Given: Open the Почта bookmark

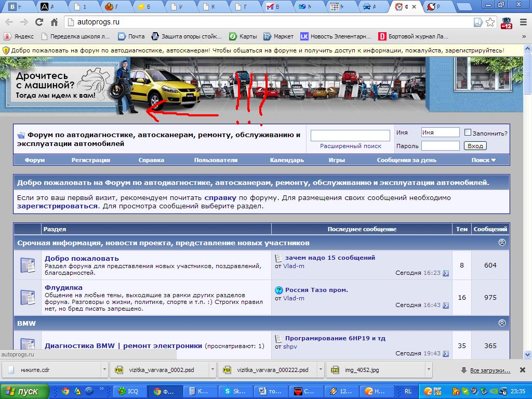Looking at the screenshot, I should [x=131, y=36].
